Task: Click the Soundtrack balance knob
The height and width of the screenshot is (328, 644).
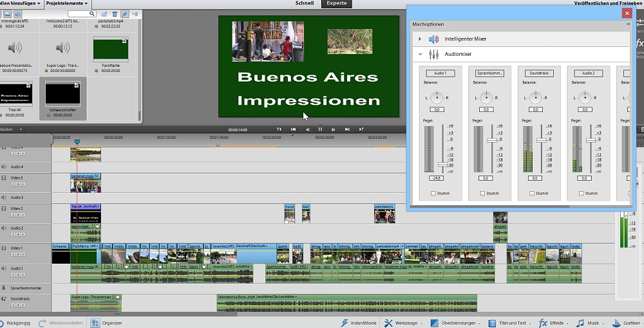Action: point(536,98)
